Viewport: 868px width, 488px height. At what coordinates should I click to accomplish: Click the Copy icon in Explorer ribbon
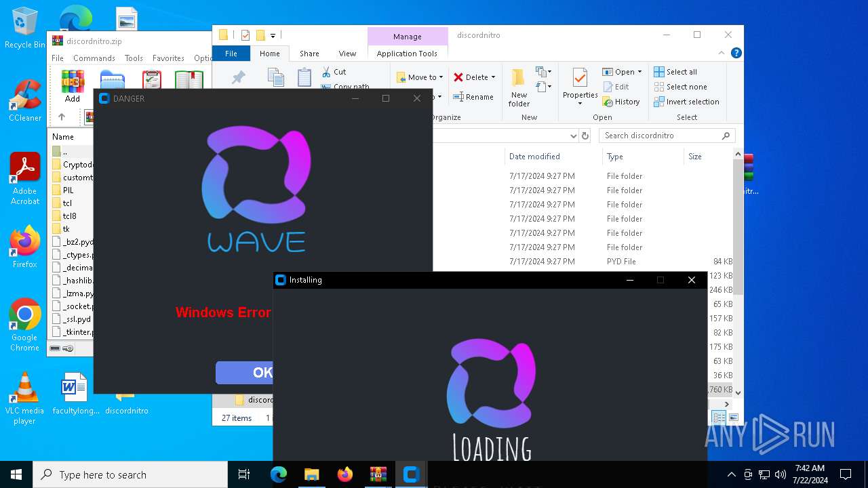[275, 78]
